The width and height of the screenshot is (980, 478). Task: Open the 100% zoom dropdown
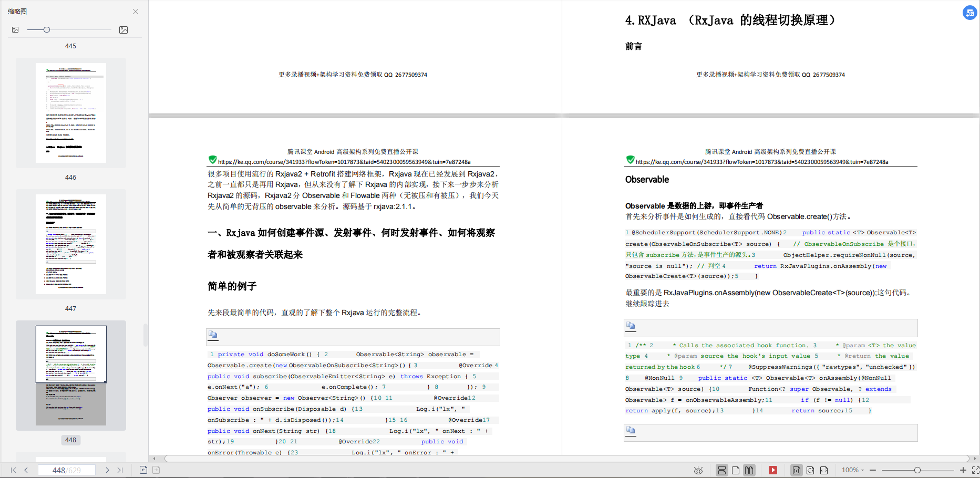click(x=853, y=470)
